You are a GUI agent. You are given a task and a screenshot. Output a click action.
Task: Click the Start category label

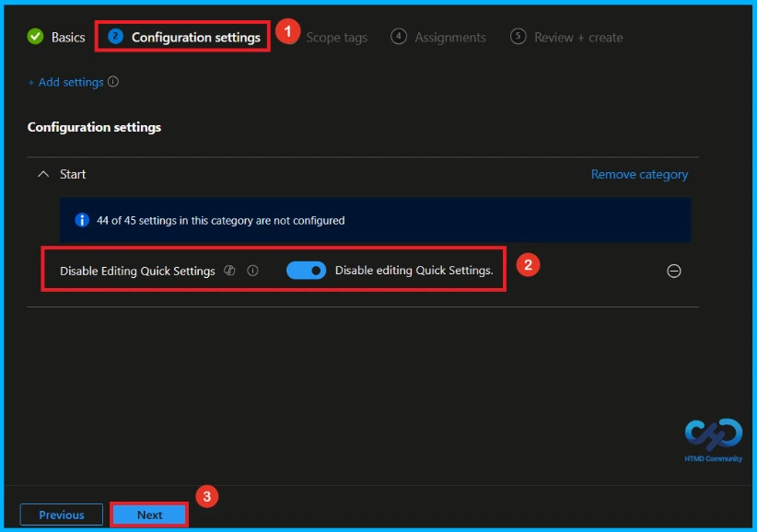click(73, 174)
